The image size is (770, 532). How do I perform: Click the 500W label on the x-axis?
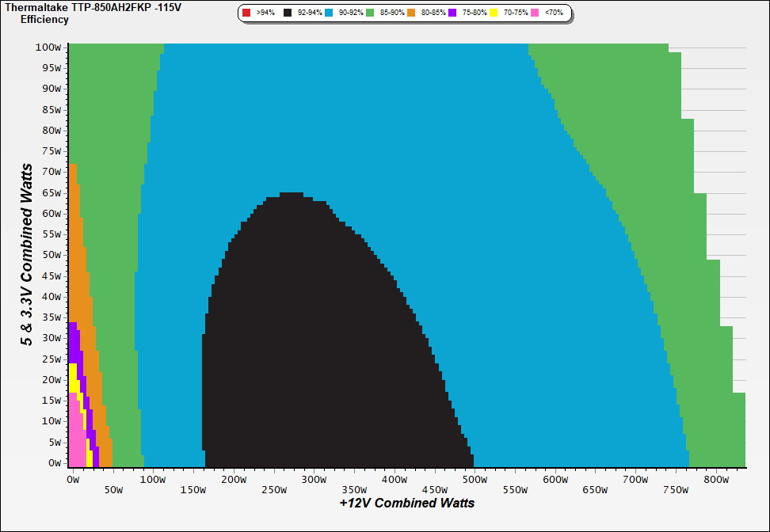(x=475, y=480)
